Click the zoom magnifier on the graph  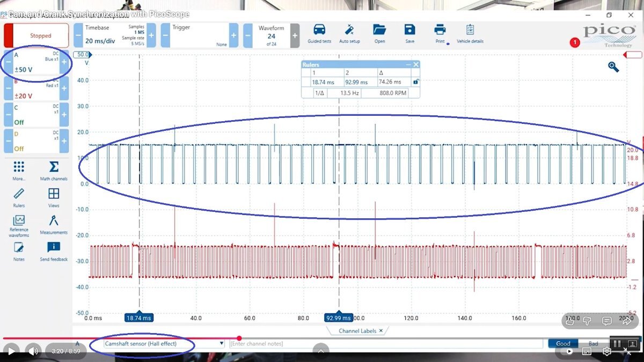click(x=613, y=67)
